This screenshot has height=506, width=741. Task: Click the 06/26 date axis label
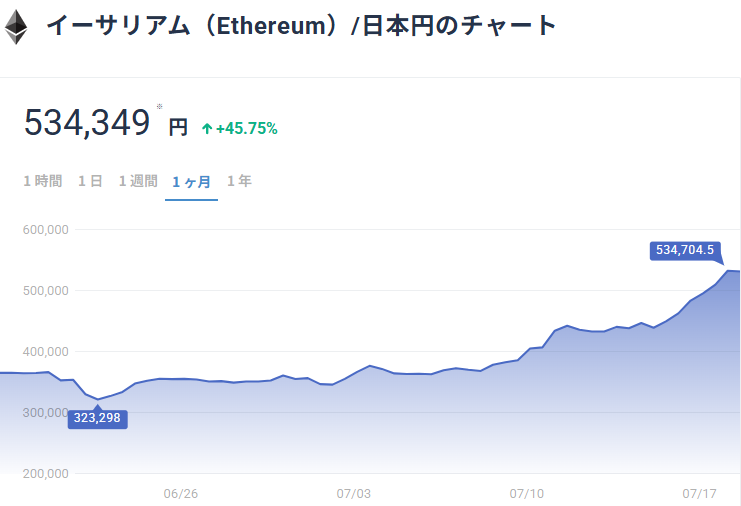pyautogui.click(x=180, y=494)
